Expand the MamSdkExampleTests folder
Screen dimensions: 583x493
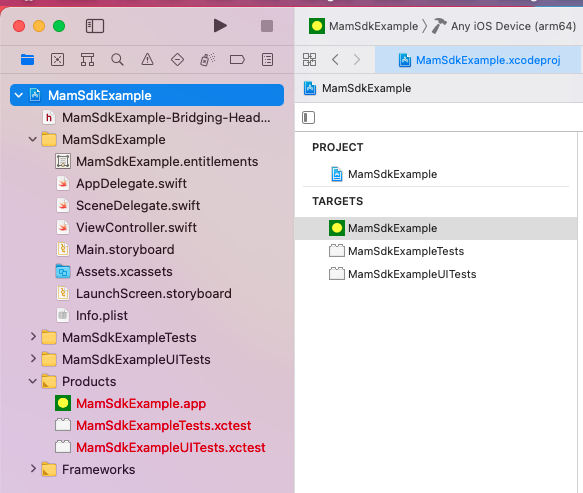(x=33, y=337)
